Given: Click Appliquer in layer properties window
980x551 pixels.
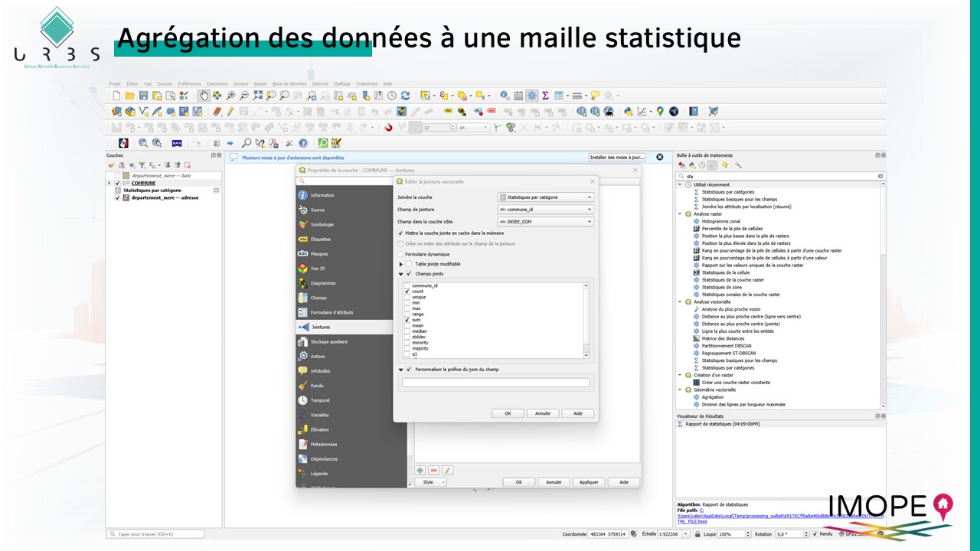Looking at the screenshot, I should coord(589,482).
